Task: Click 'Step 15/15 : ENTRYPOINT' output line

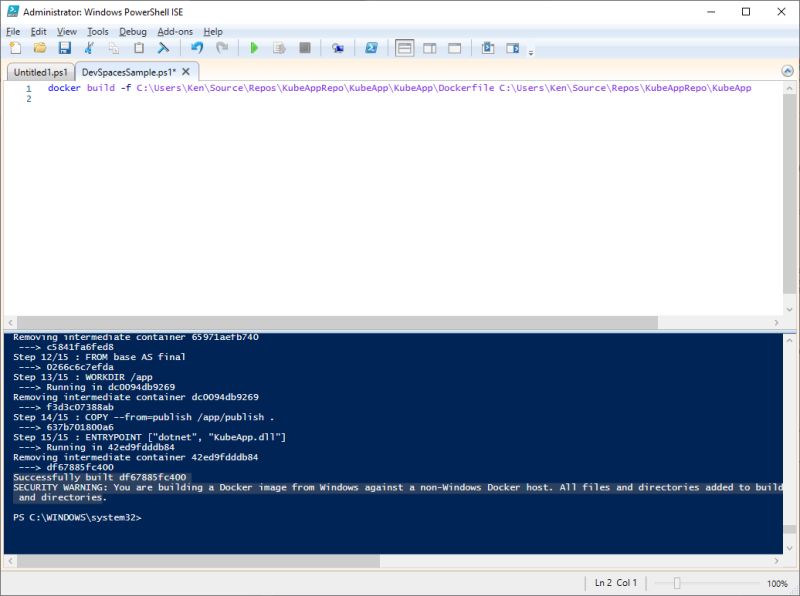Action: 149,437
